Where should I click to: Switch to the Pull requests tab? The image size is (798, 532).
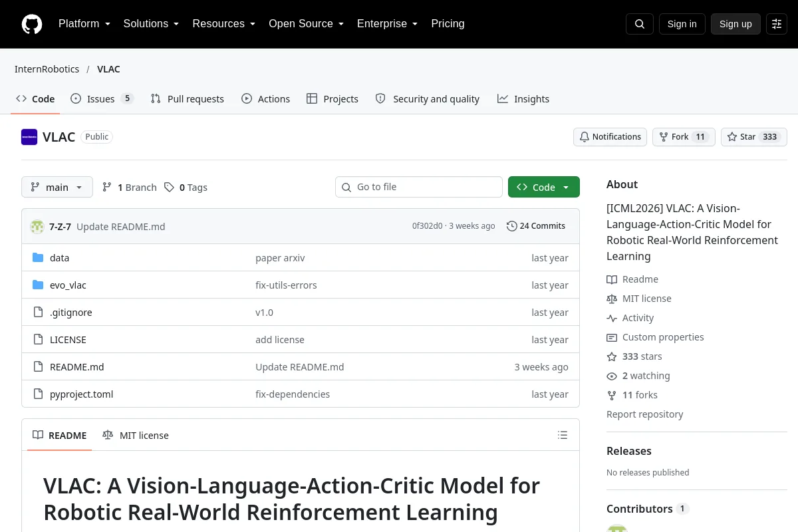coord(188,99)
